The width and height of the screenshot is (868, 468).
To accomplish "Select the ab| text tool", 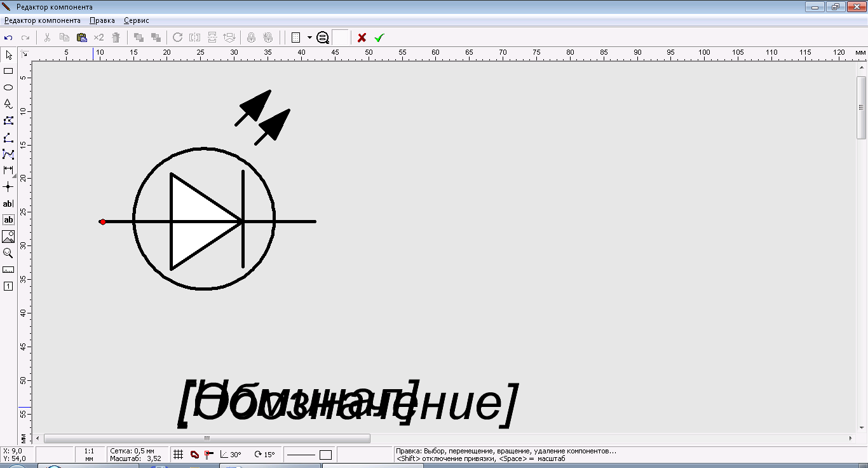I will [x=8, y=203].
